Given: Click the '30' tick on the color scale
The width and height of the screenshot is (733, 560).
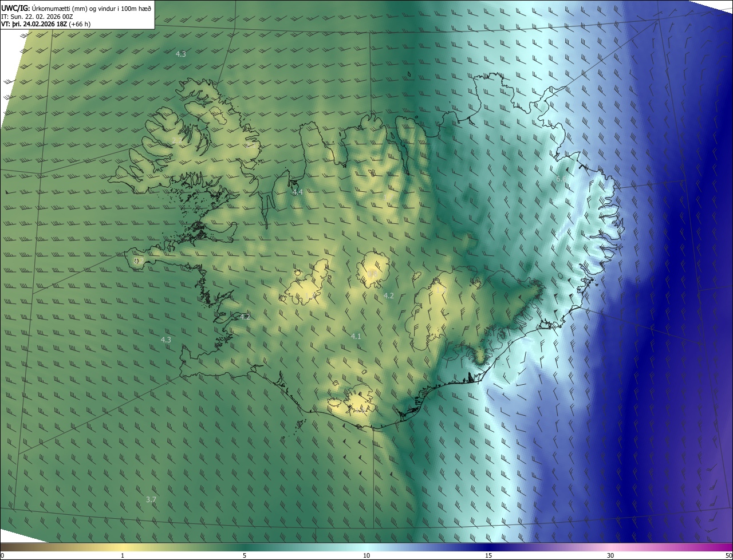Looking at the screenshot, I should pyautogui.click(x=610, y=555).
